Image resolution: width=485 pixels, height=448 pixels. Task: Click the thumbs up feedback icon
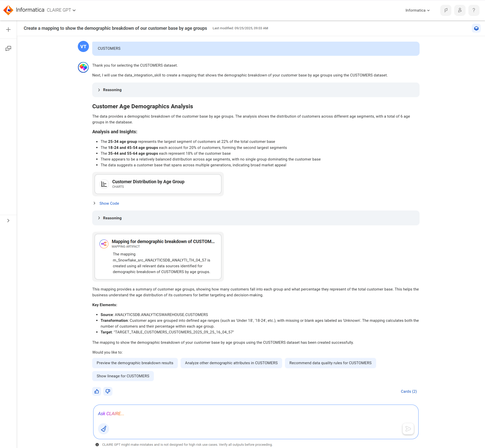pos(97,391)
